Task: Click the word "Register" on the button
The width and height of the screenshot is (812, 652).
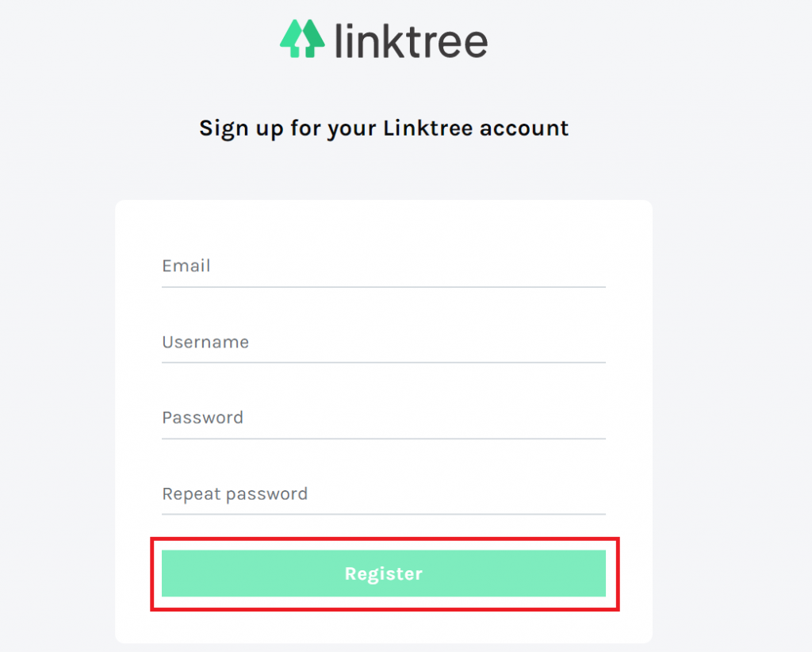Action: [384, 574]
